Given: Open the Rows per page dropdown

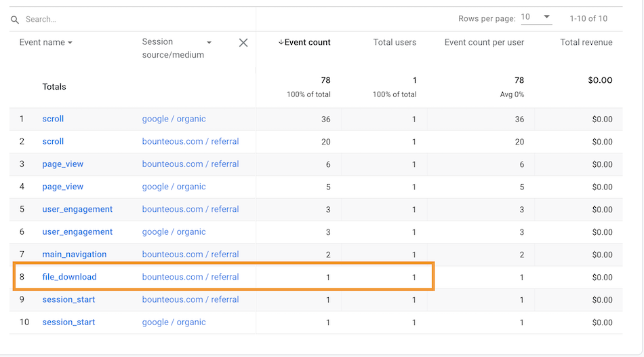Looking at the screenshot, I should pyautogui.click(x=536, y=18).
